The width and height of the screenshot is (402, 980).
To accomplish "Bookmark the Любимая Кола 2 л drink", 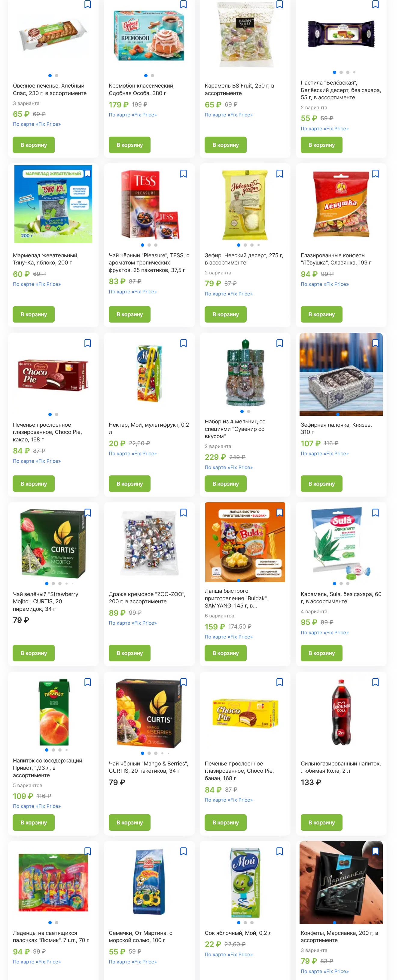I will (375, 682).
